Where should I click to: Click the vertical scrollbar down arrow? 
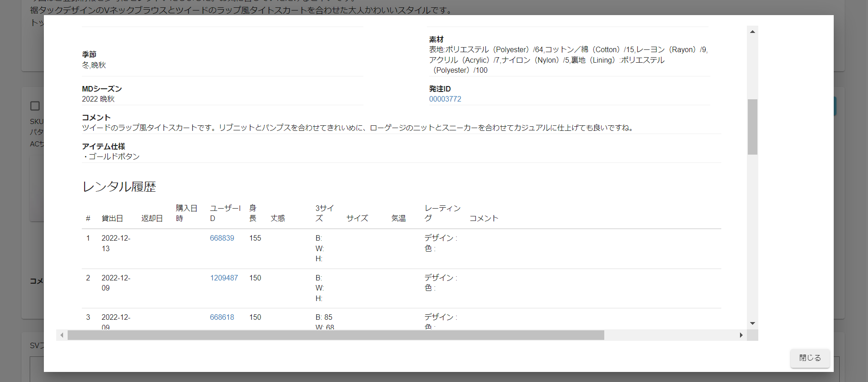tap(752, 323)
